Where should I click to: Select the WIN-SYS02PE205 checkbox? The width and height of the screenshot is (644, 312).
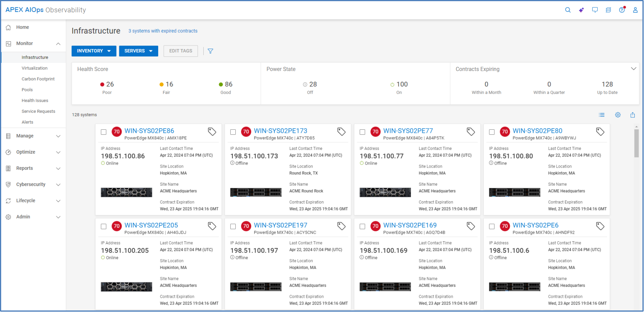[x=103, y=227]
